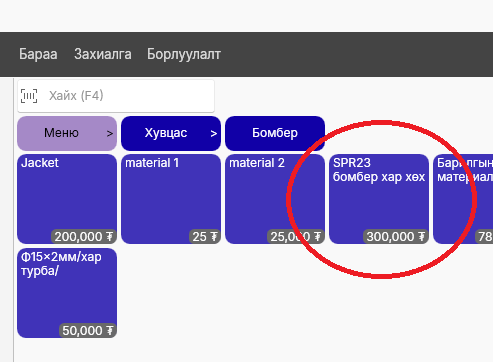Viewport: 493px width, 362px height.
Task: Open the Бараа menu
Action: (38, 54)
